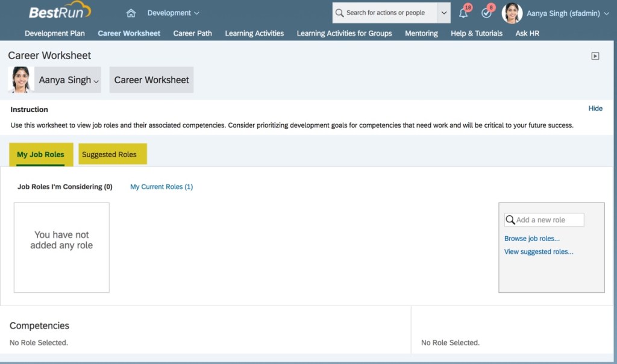The height and width of the screenshot is (364, 617).
Task: Click the search magnifier icon in header
Action: click(x=340, y=13)
